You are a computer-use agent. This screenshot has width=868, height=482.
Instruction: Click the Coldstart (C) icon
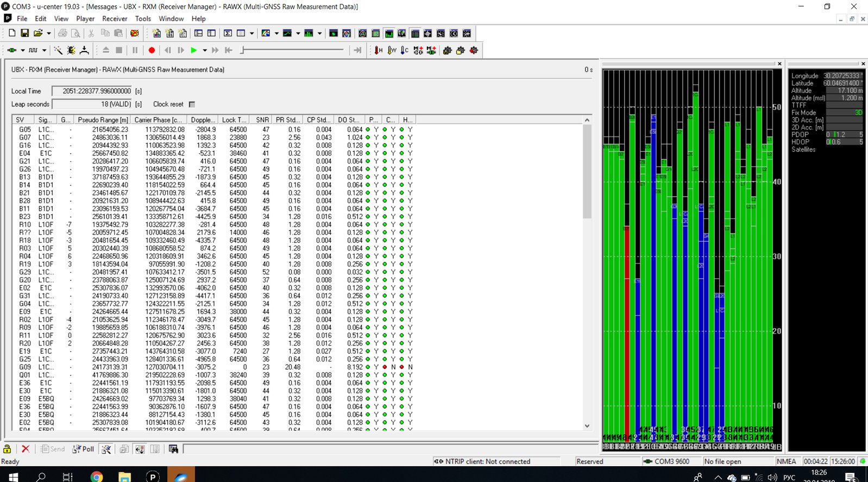tap(405, 50)
